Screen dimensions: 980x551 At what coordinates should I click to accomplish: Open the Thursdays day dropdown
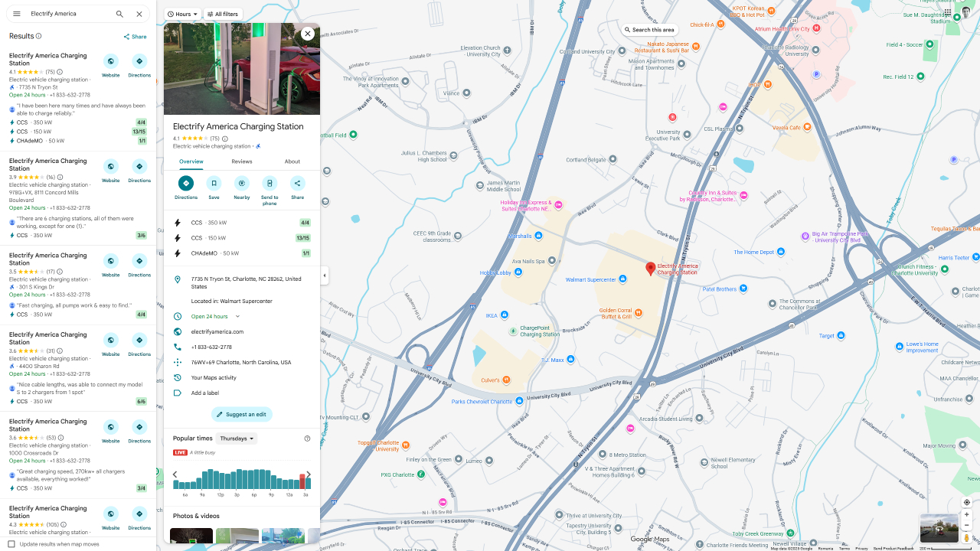tap(236, 439)
